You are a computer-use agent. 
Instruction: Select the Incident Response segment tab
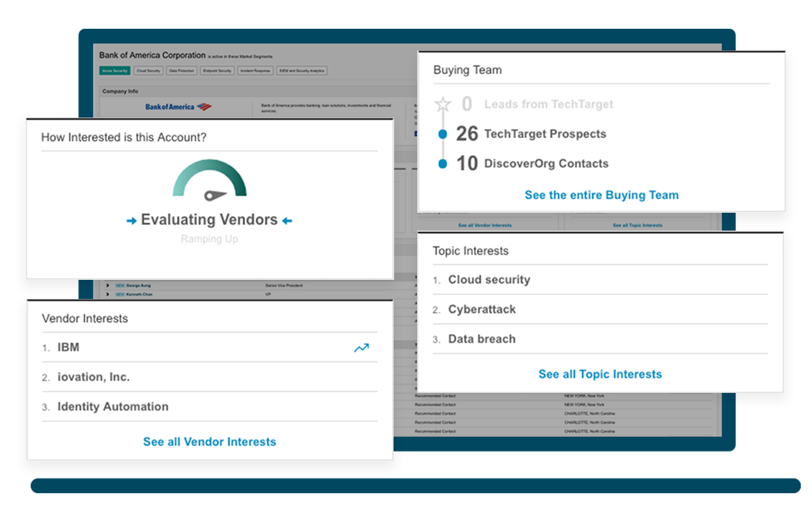click(256, 71)
